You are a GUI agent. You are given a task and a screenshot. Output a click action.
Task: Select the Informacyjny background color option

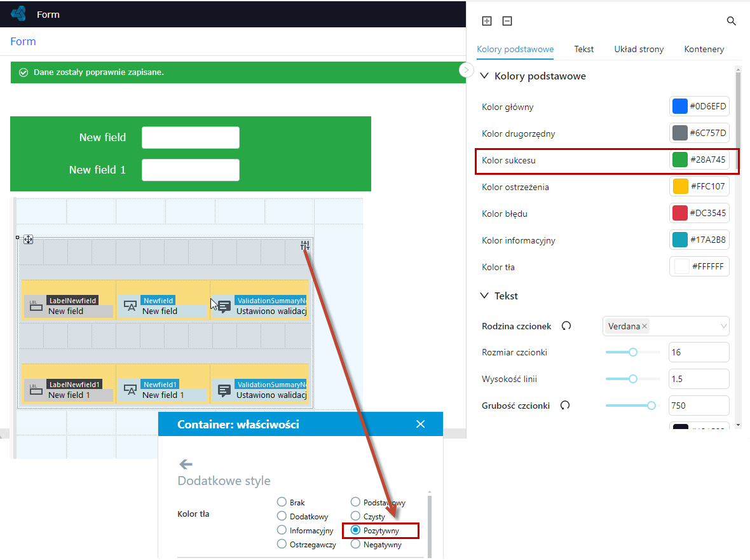tap(282, 530)
